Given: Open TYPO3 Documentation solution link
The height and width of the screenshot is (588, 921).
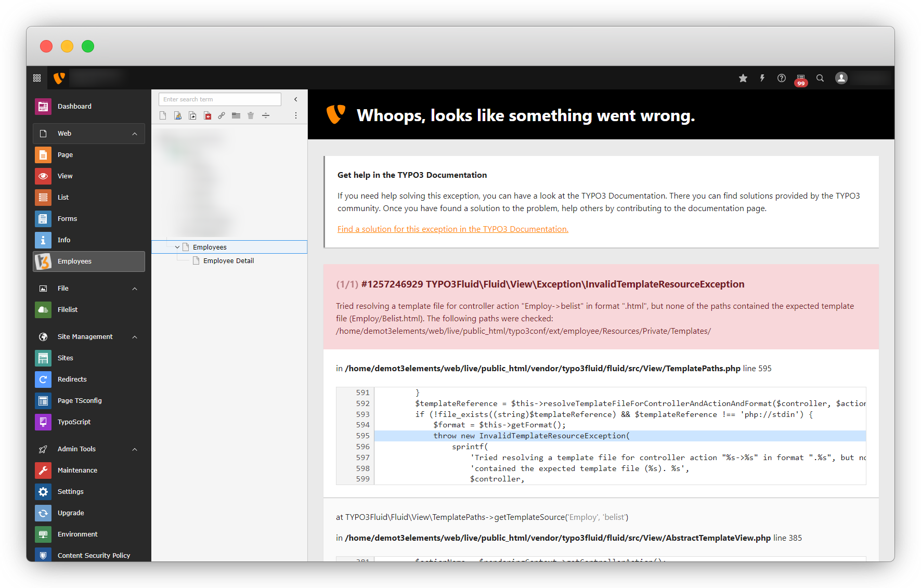Looking at the screenshot, I should click(452, 229).
